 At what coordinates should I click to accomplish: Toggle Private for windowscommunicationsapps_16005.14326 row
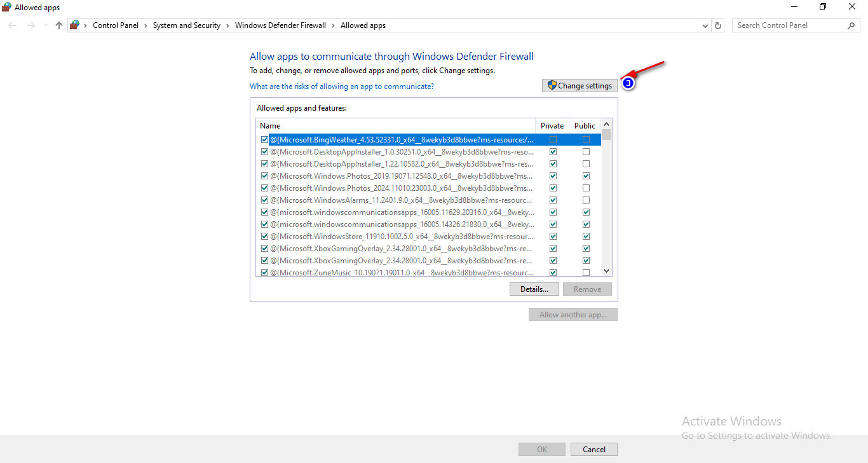553,225
